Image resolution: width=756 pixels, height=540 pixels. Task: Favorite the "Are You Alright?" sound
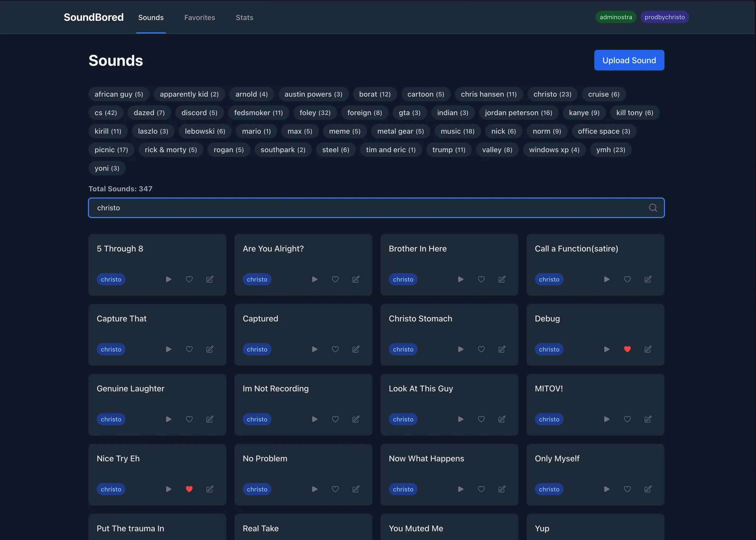coord(335,279)
